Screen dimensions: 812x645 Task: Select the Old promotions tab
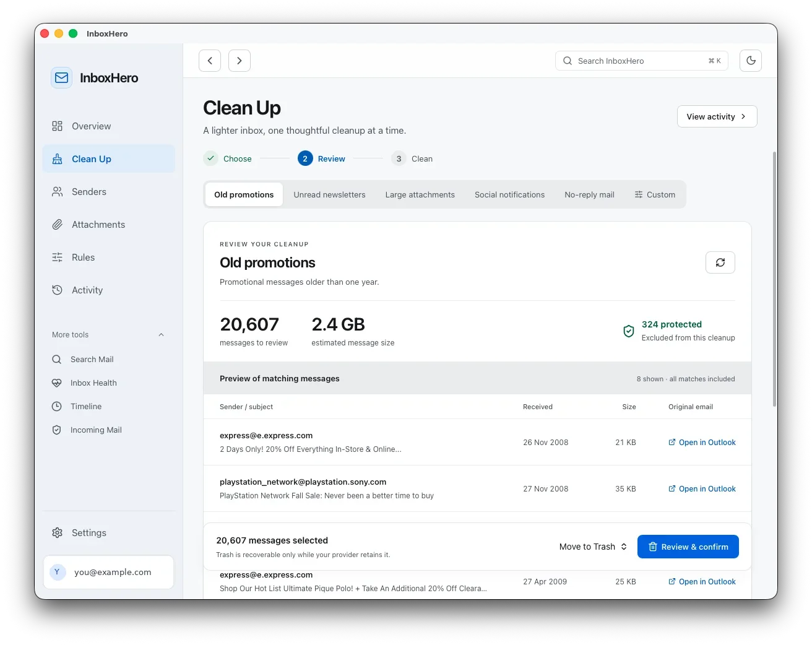click(x=244, y=194)
